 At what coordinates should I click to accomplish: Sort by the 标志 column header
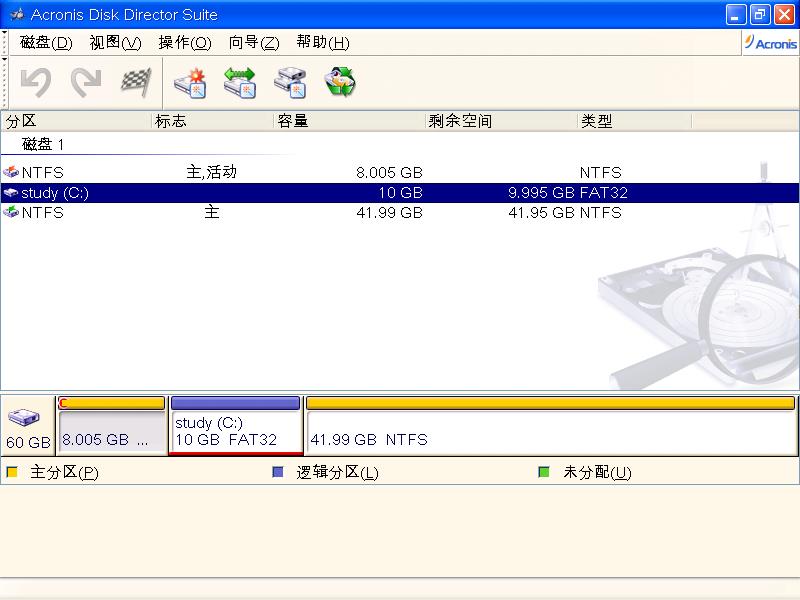coord(213,121)
